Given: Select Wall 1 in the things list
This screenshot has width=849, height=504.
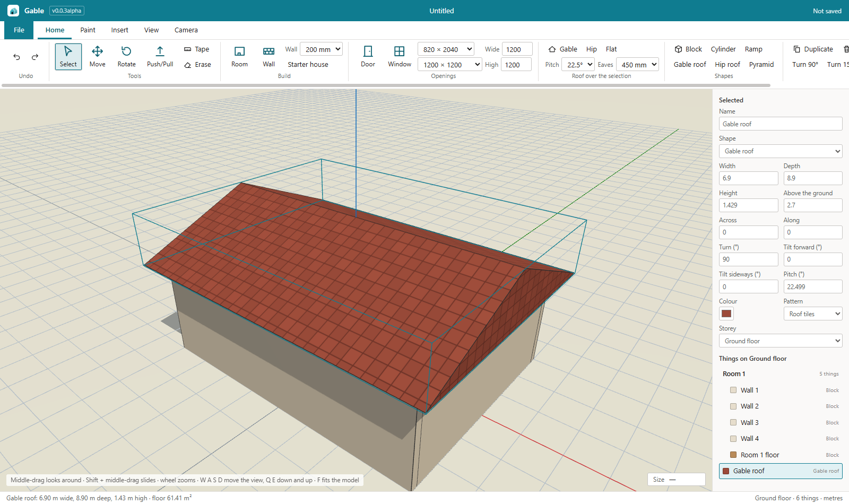Looking at the screenshot, I should 781,390.
